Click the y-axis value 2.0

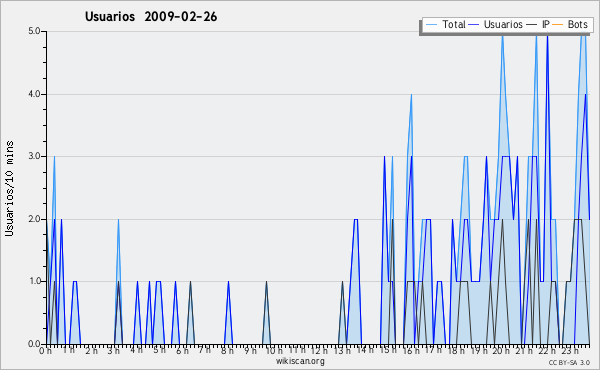click(x=34, y=219)
